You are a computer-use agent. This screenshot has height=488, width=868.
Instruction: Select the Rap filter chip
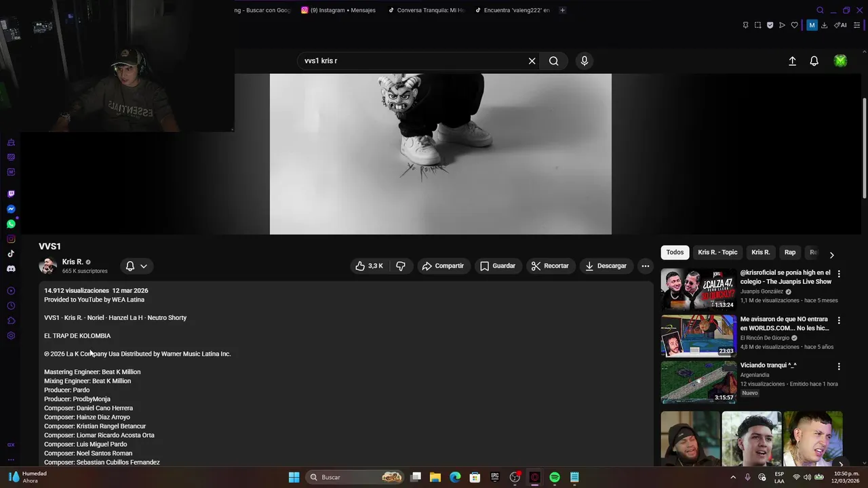790,252
